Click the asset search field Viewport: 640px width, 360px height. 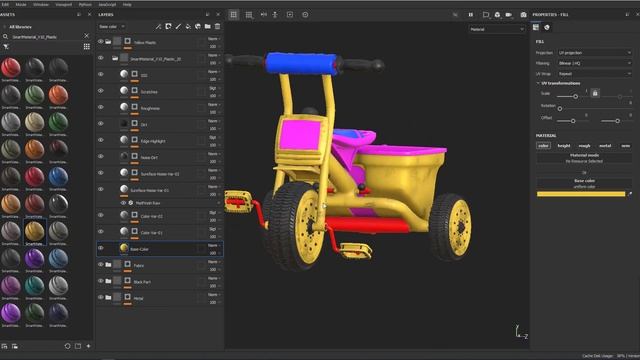[x=46, y=37]
